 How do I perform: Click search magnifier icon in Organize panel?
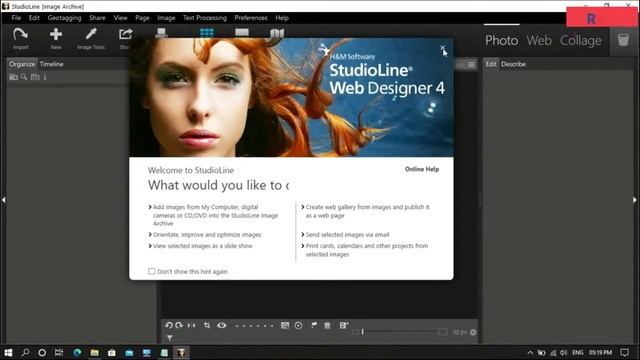point(24,77)
